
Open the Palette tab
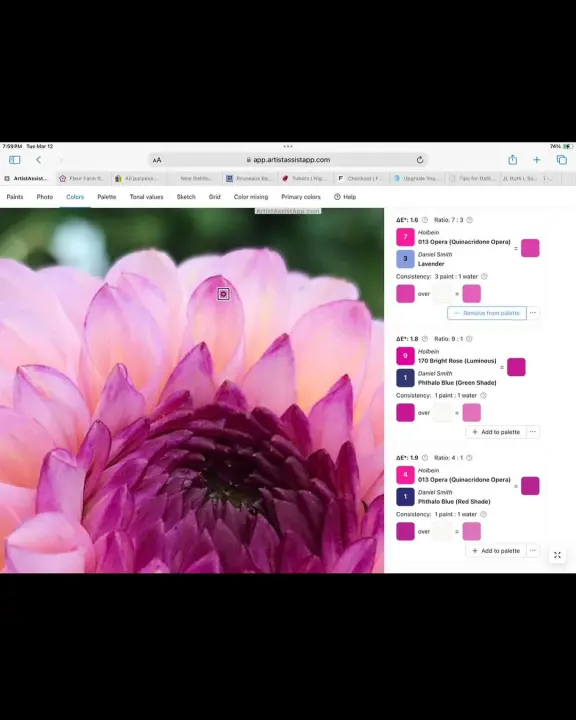tap(107, 197)
